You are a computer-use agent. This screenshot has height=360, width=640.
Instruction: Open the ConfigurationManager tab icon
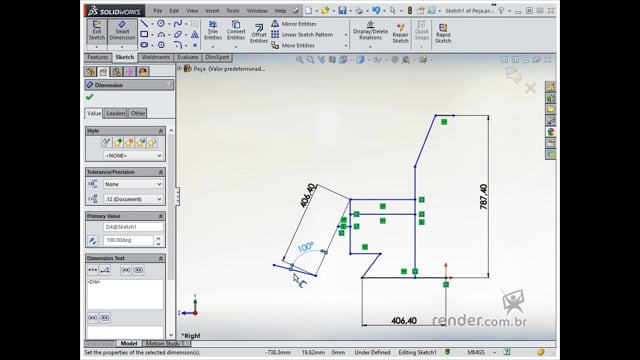click(x=116, y=72)
